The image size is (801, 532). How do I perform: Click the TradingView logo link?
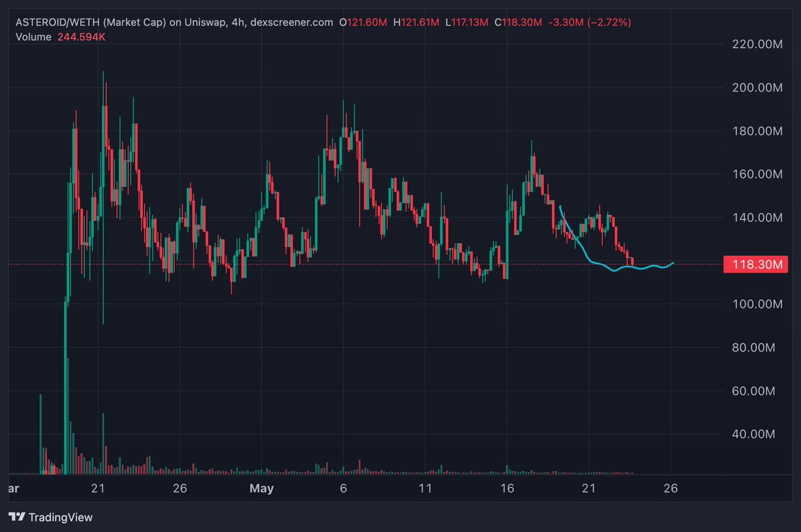[51, 517]
